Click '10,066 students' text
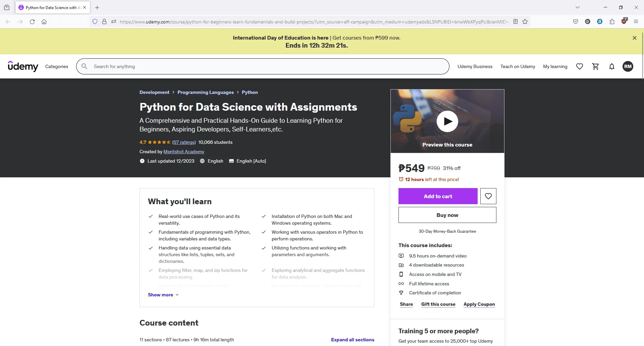 click(x=215, y=142)
